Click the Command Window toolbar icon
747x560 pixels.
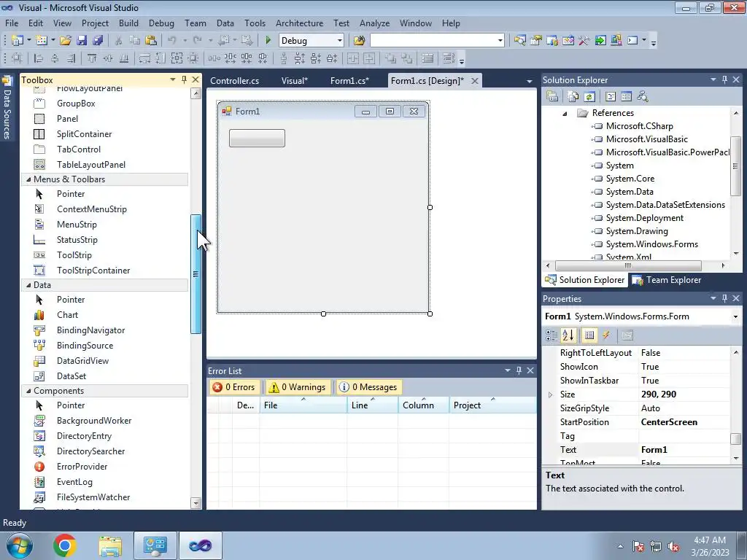point(632,41)
